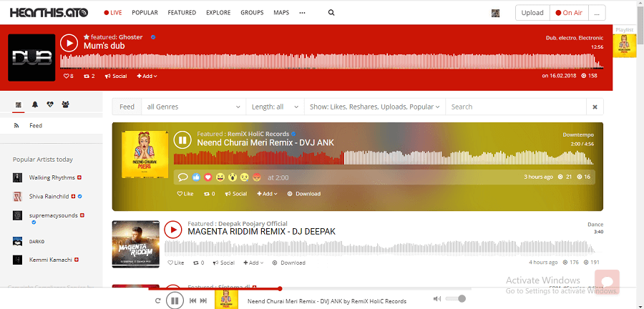This screenshot has width=644, height=309.
Task: Open artist Shiva Rainchild
Action: coord(49,197)
